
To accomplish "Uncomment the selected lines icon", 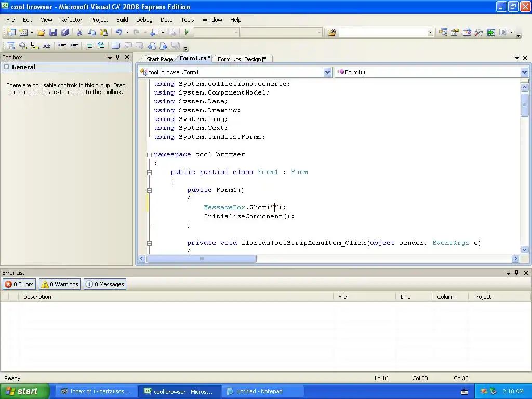I will pyautogui.click(x=101, y=46).
